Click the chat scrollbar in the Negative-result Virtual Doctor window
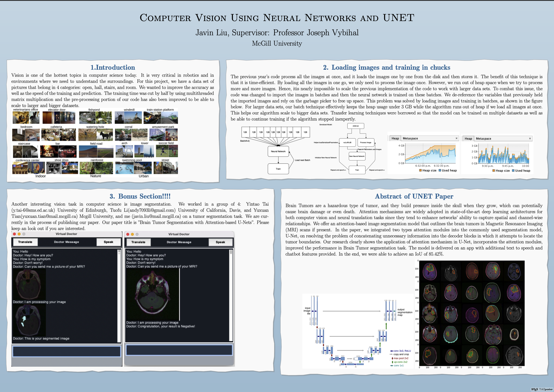This screenshot has height=392, width=554. (x=231, y=295)
